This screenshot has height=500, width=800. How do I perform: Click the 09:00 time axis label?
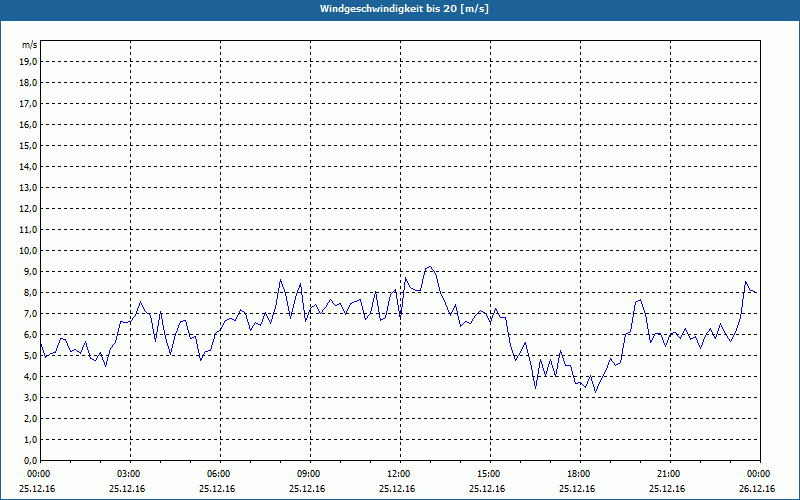[x=310, y=474]
